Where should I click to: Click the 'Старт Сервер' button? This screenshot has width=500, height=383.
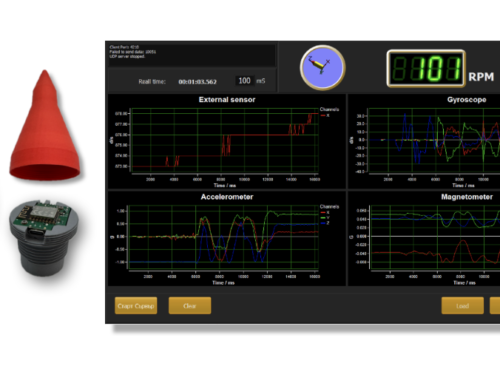[x=136, y=306]
